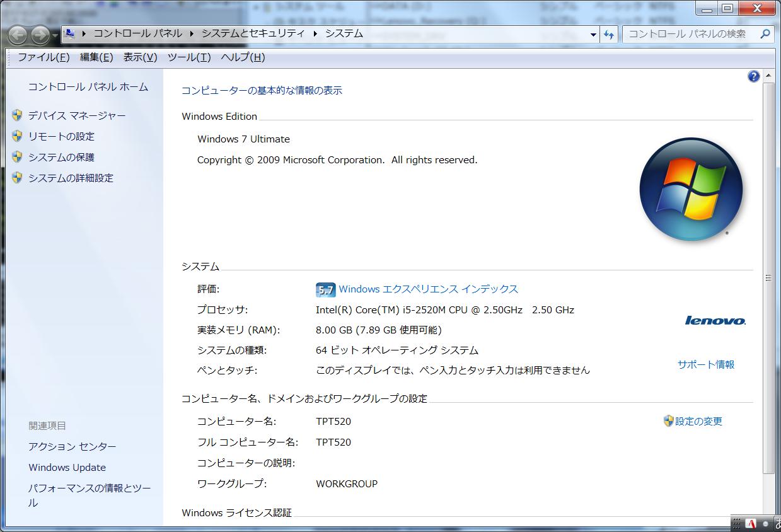The width and height of the screenshot is (781, 532).
Task: Click the refresh button beside address bar
Action: click(x=608, y=34)
